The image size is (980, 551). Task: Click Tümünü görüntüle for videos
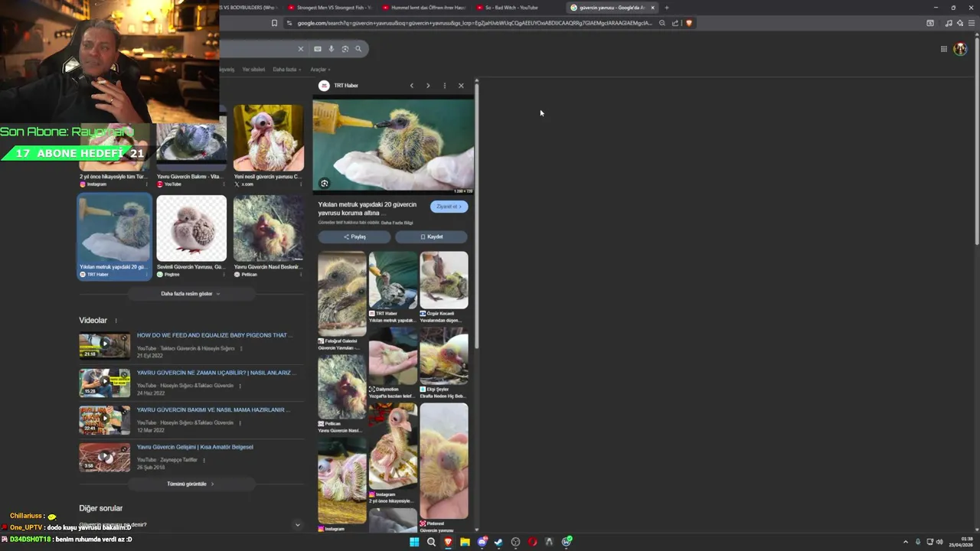pyautogui.click(x=191, y=484)
